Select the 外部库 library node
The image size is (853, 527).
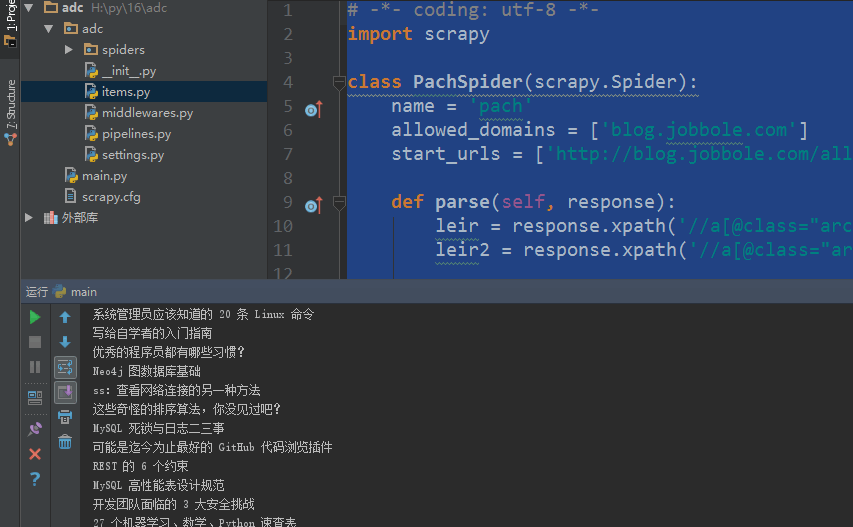point(79,218)
